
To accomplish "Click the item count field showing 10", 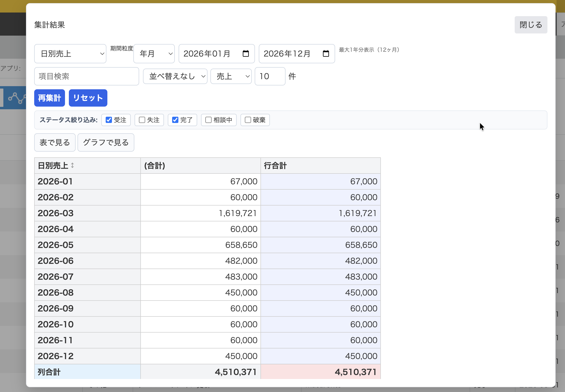I will point(270,76).
